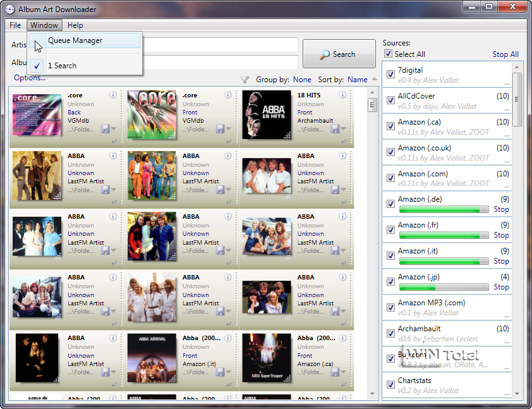Click the Artist input field
Viewport: 532px width, 409px height.
[220, 44]
